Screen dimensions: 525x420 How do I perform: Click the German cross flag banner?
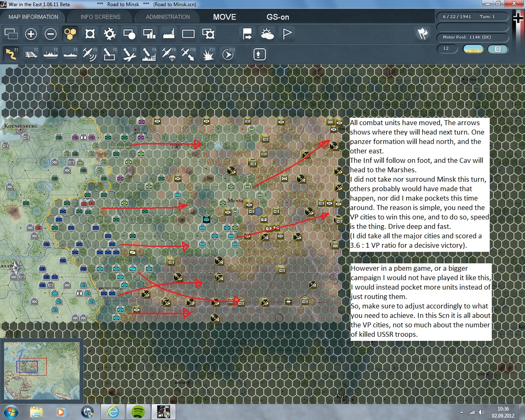click(x=518, y=37)
